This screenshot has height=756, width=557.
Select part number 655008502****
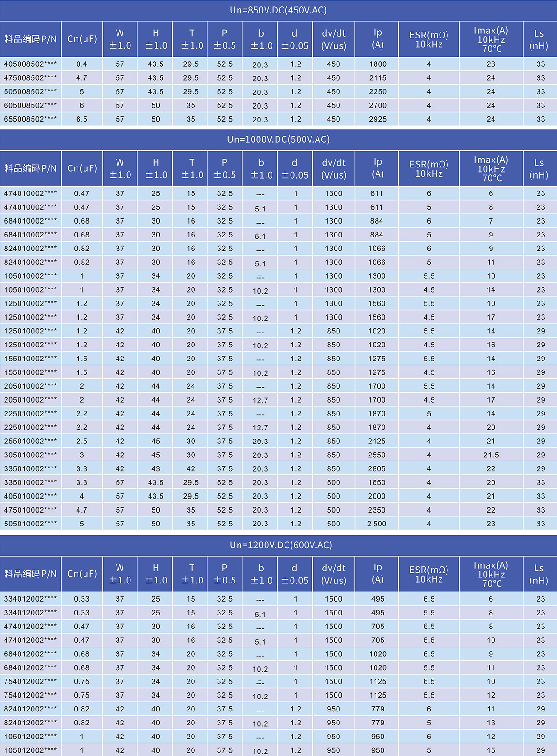[30, 119]
